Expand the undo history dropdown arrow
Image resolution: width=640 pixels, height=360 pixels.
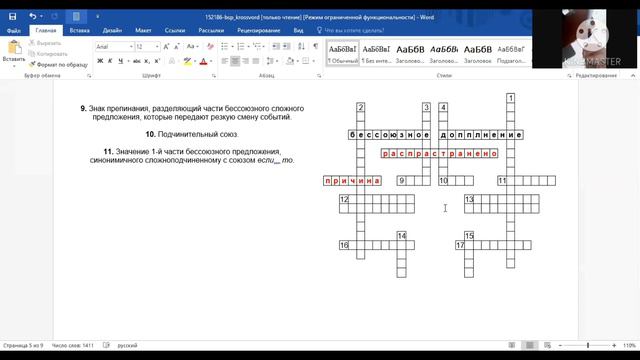pyautogui.click(x=41, y=16)
